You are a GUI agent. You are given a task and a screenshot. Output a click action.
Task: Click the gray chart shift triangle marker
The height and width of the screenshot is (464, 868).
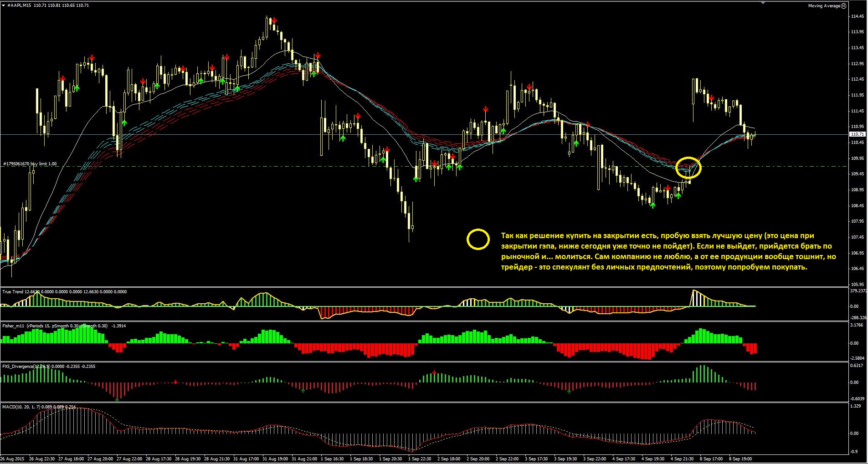(763, 3)
